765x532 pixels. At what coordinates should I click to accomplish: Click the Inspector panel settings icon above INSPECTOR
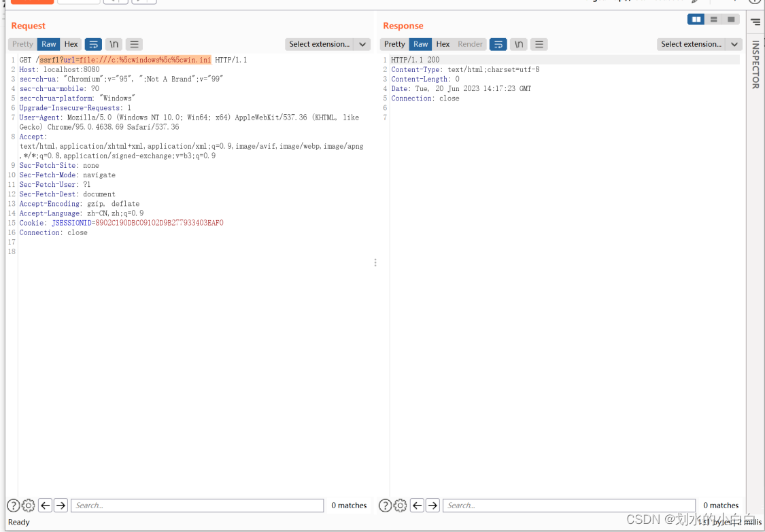click(755, 22)
